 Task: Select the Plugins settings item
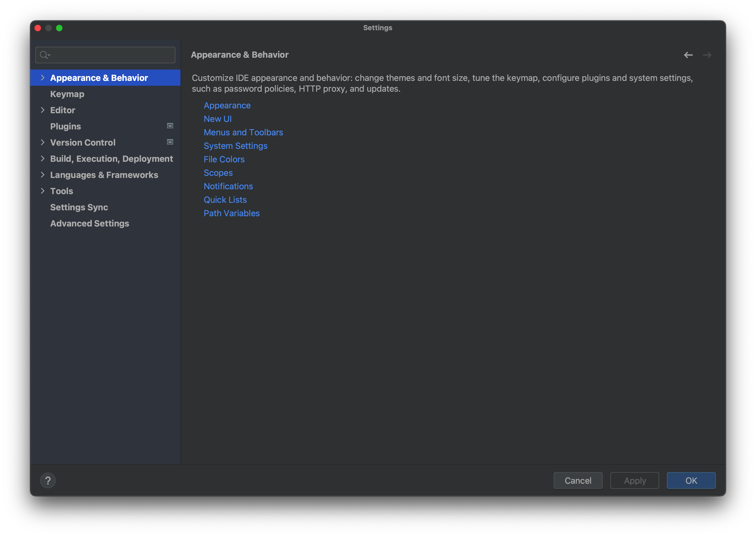pos(65,126)
